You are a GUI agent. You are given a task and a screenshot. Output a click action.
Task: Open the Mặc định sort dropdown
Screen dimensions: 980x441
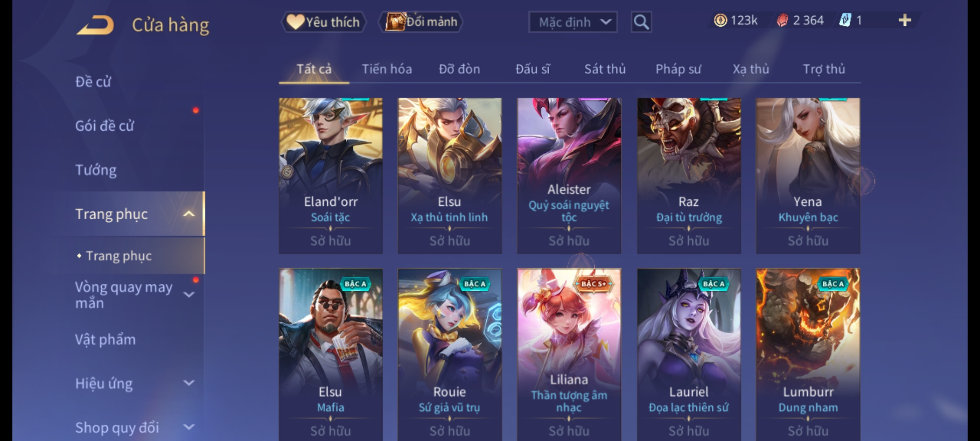tap(572, 22)
